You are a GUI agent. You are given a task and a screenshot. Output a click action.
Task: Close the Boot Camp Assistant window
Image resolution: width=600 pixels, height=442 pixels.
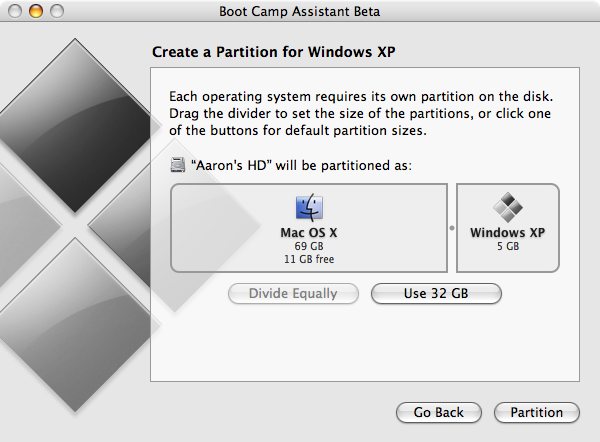15,12
